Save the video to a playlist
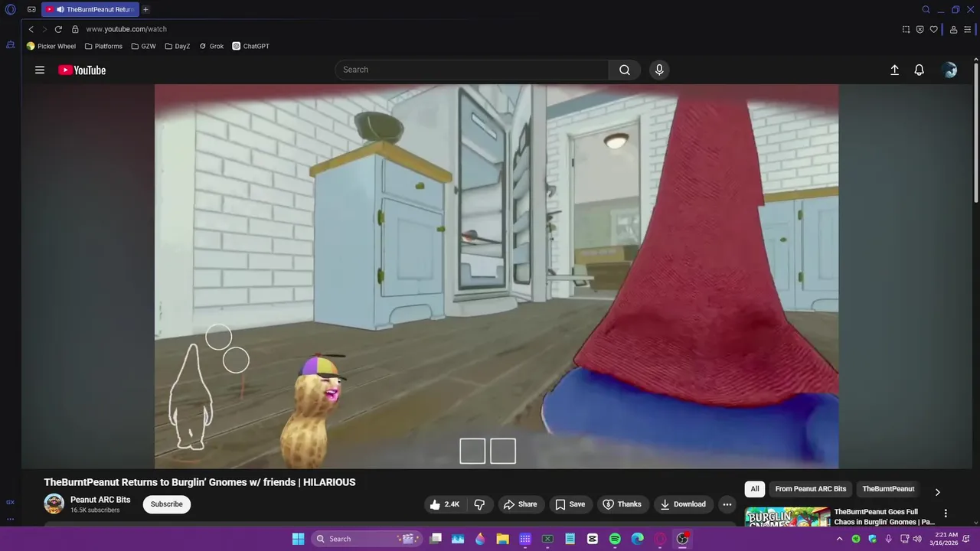Image resolution: width=980 pixels, height=551 pixels. [570, 504]
